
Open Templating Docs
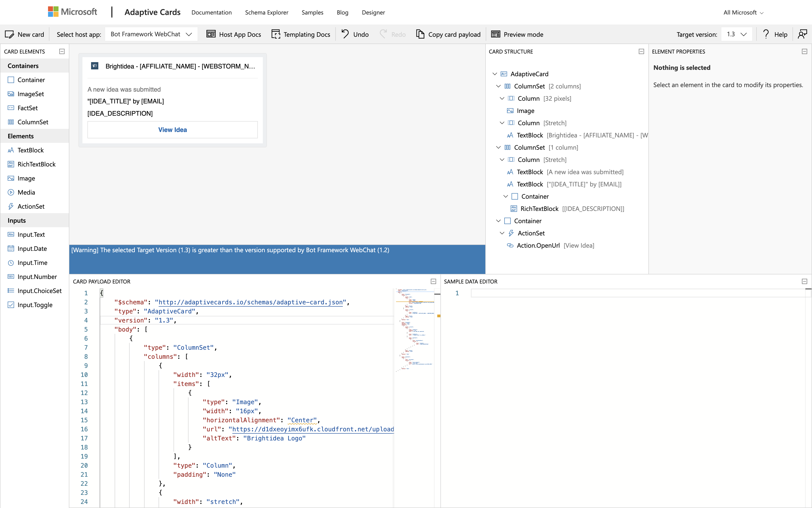coord(301,34)
